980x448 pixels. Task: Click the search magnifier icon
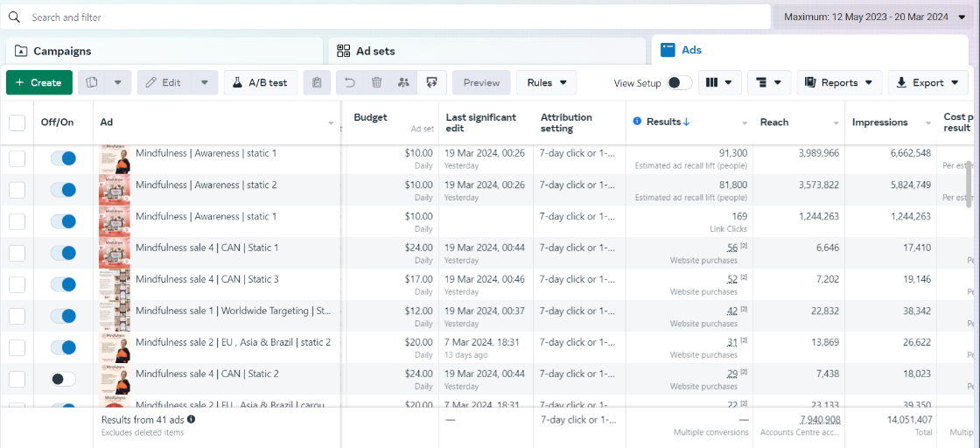point(15,17)
